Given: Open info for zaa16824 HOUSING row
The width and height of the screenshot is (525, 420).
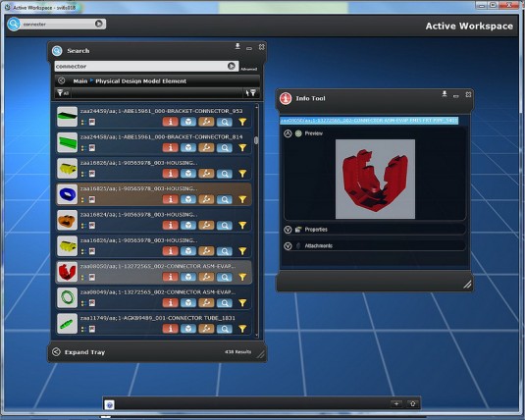Looking at the screenshot, I should 171,225.
